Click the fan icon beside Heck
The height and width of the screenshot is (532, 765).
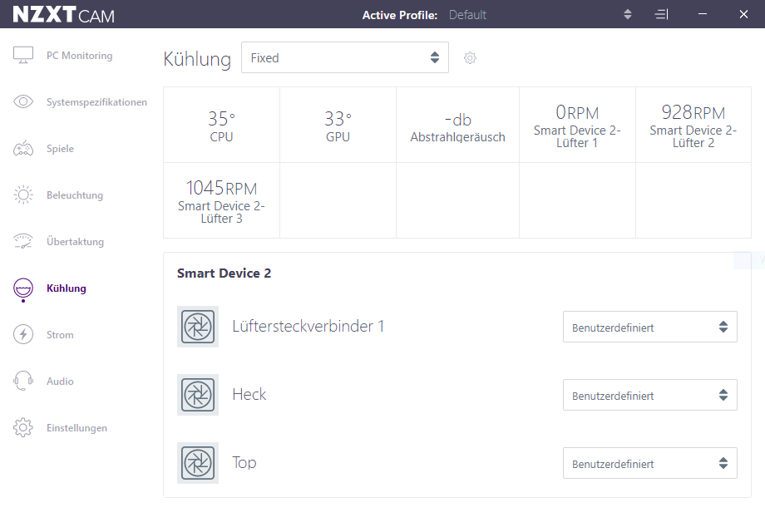point(198,395)
